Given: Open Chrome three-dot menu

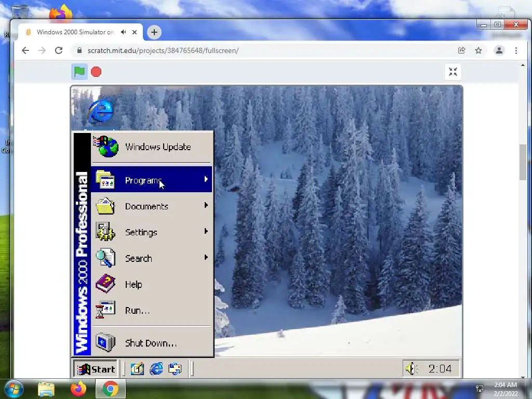Looking at the screenshot, I should 516,50.
